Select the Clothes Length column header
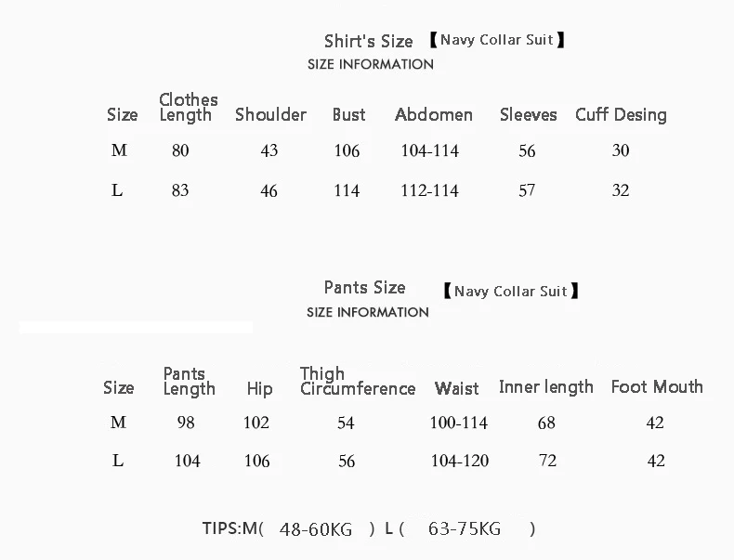The height and width of the screenshot is (560, 734). 189,107
